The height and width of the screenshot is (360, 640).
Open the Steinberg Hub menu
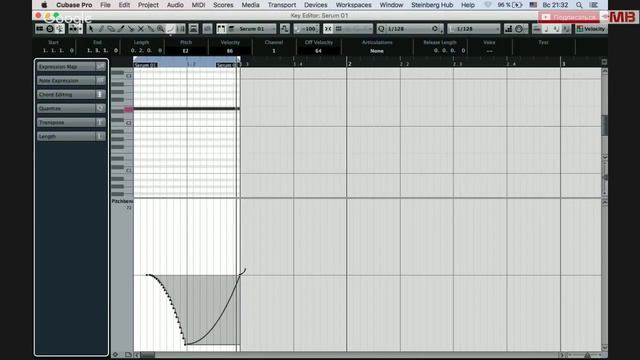click(x=432, y=5)
